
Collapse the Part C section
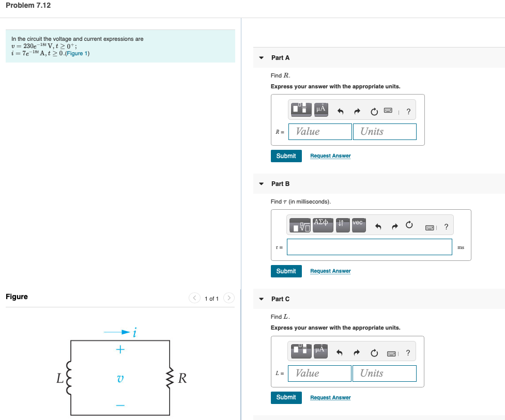click(x=261, y=299)
